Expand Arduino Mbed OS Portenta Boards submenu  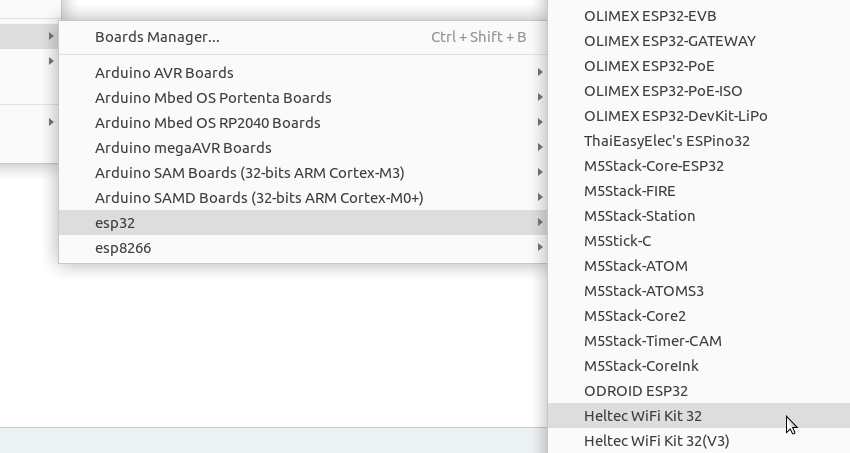[x=303, y=98]
